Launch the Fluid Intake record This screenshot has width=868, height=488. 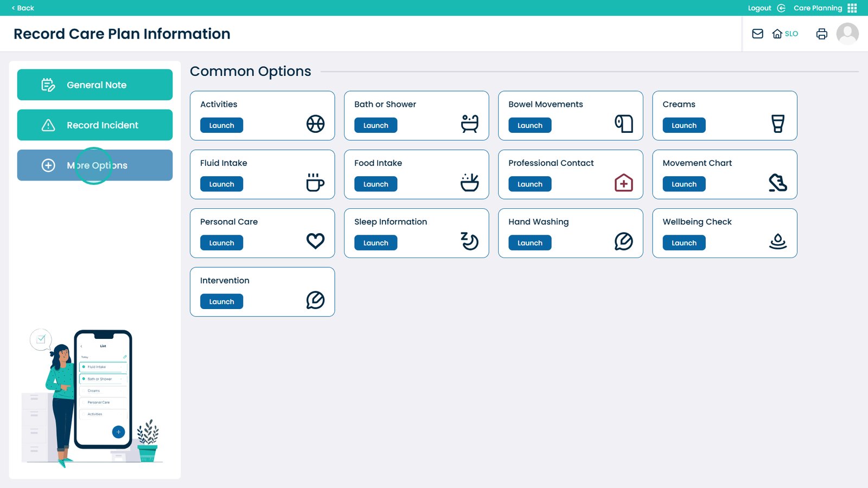pyautogui.click(x=221, y=184)
